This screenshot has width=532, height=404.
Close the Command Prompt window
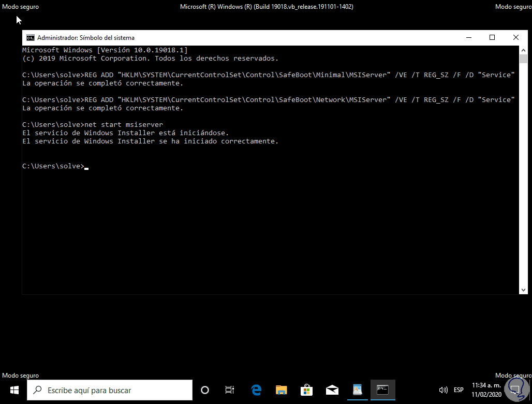click(x=516, y=38)
